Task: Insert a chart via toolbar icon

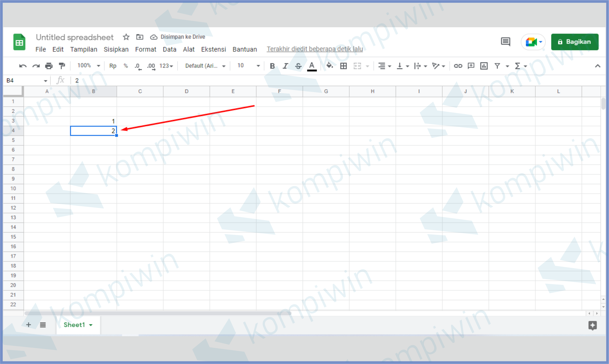Action: click(x=484, y=66)
